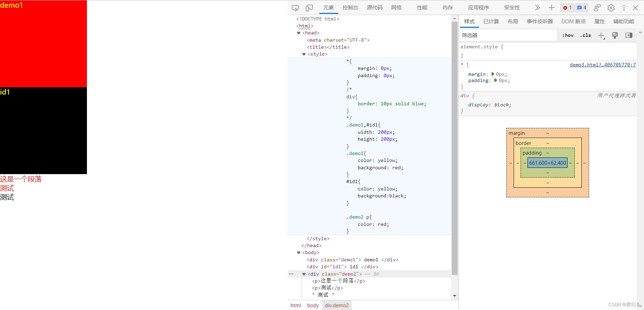
Task: Switch to the 控制台 (Console) tab
Action: (350, 8)
